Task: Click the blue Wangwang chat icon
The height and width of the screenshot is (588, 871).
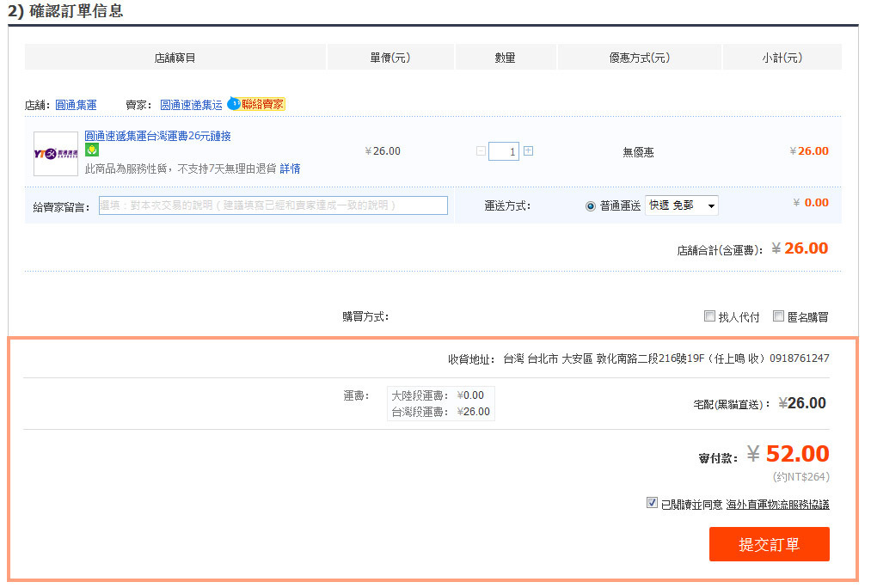Action: pyautogui.click(x=233, y=104)
